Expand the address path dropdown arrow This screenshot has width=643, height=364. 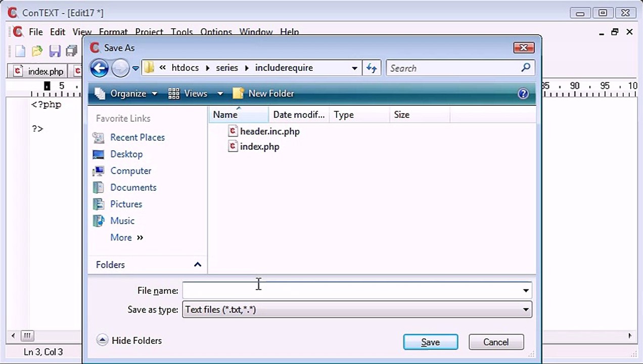coord(354,68)
